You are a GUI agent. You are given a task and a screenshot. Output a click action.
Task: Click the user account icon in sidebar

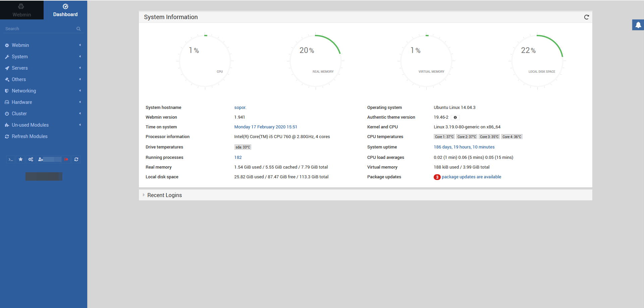click(x=40, y=159)
